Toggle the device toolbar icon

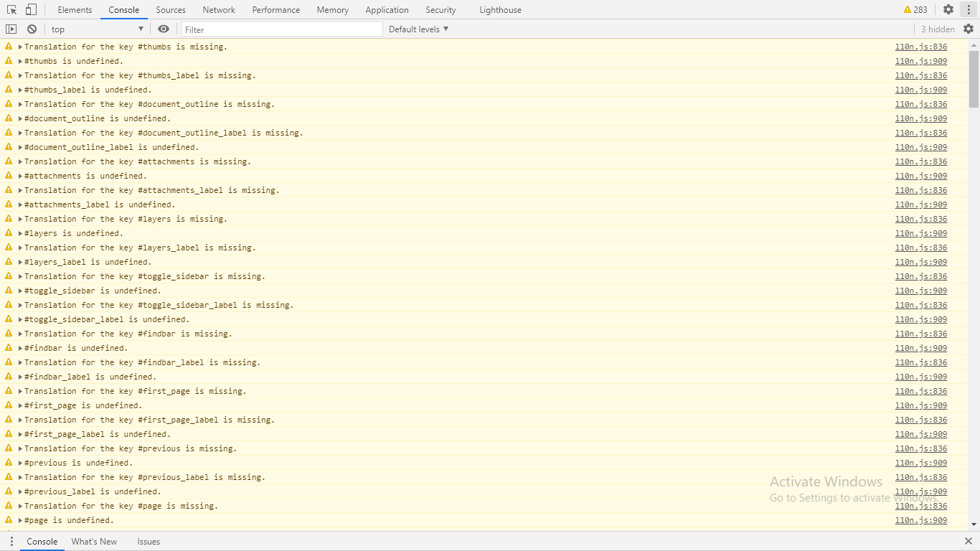pos(31,9)
